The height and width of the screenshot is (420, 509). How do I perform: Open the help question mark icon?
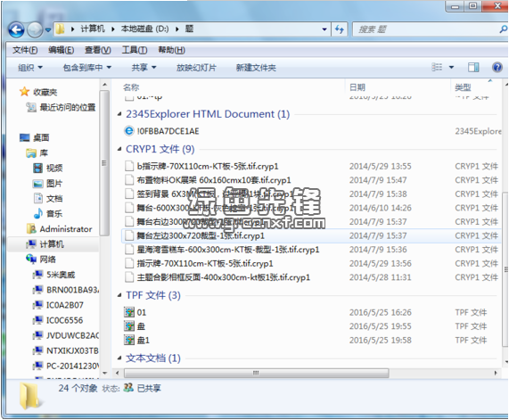click(497, 68)
